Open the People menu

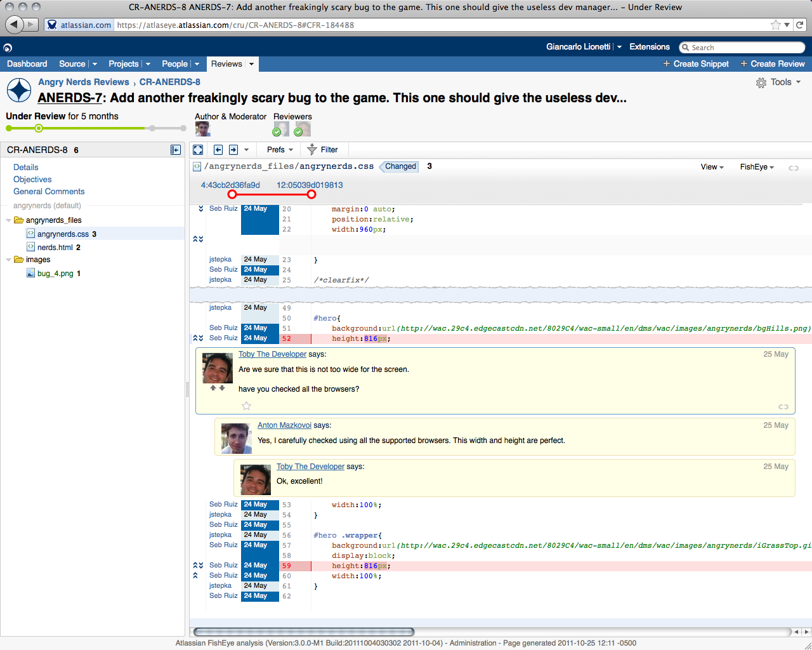180,64
